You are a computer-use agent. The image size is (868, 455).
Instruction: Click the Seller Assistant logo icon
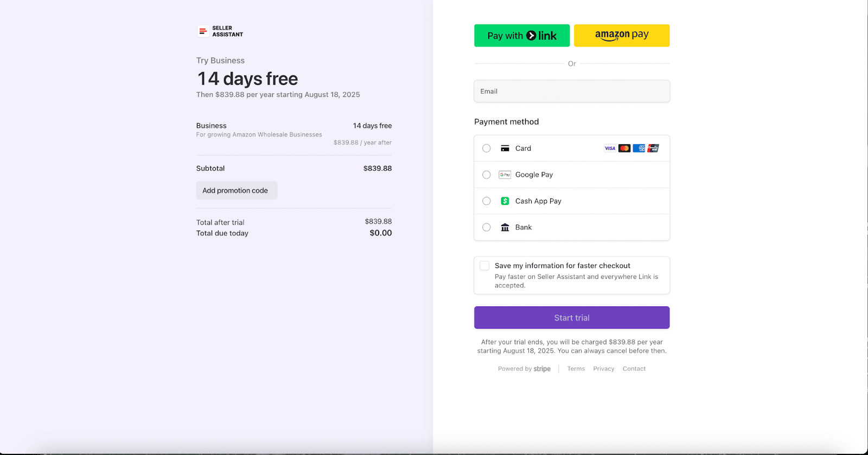tap(202, 31)
